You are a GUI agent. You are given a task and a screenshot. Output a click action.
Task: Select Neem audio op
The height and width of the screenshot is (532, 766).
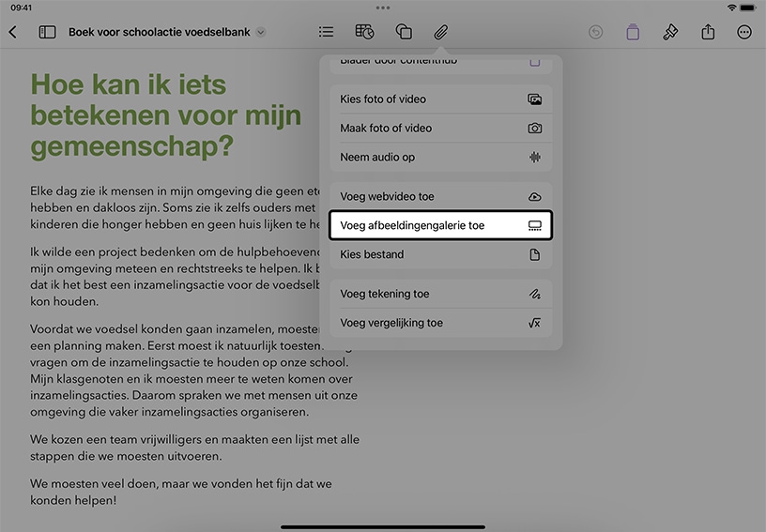pos(441,157)
